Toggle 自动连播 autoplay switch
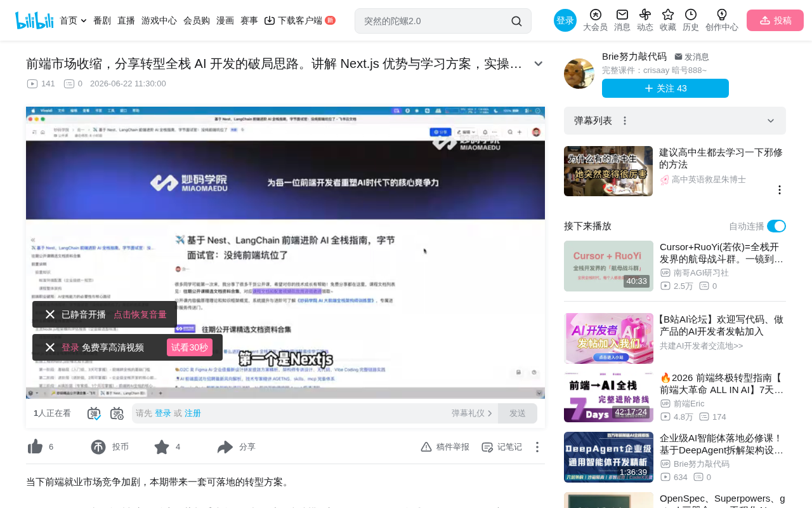This screenshot has width=812, height=508. 776,226
